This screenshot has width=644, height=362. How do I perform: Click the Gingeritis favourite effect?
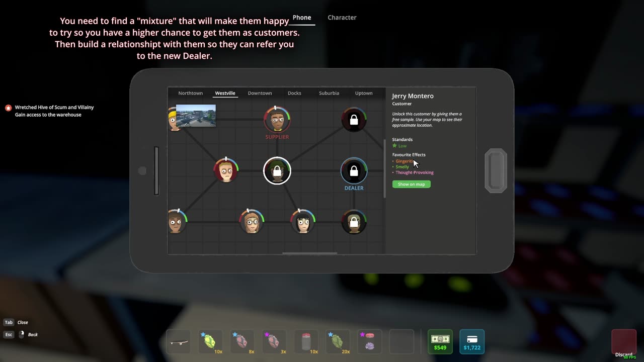coord(404,161)
